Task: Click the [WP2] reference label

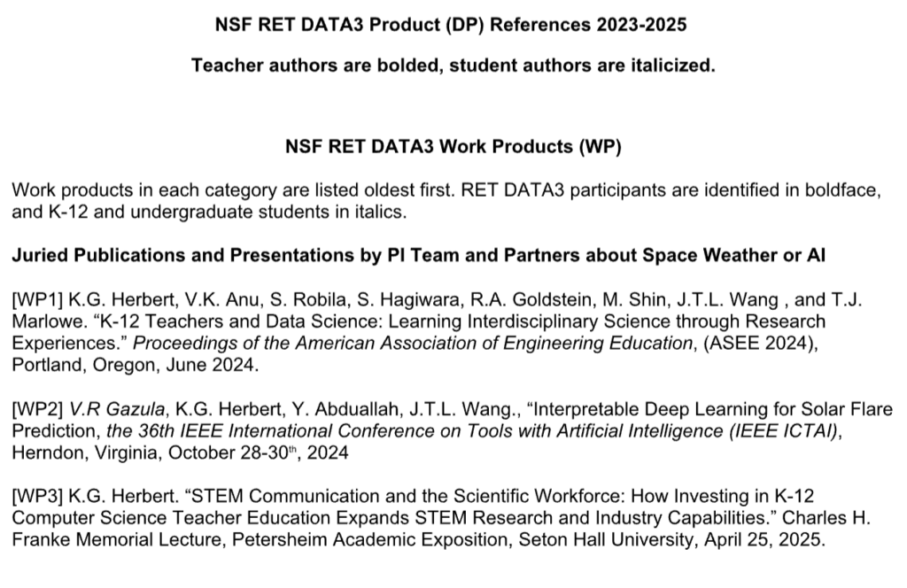Action: point(35,412)
